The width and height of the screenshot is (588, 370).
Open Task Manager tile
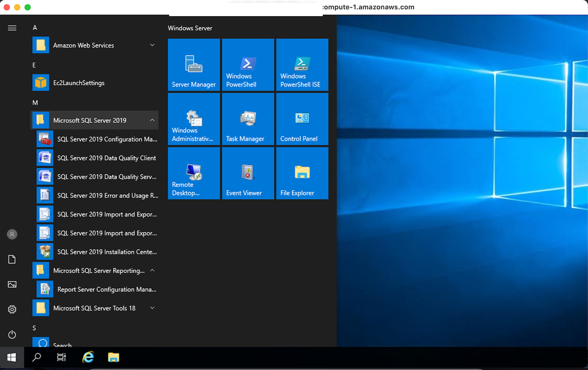(x=248, y=119)
